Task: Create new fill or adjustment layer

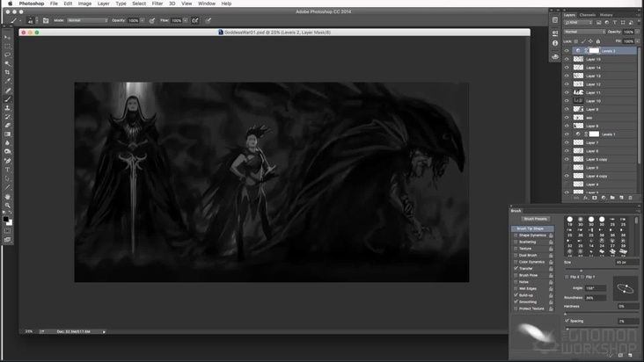Action: click(604, 198)
